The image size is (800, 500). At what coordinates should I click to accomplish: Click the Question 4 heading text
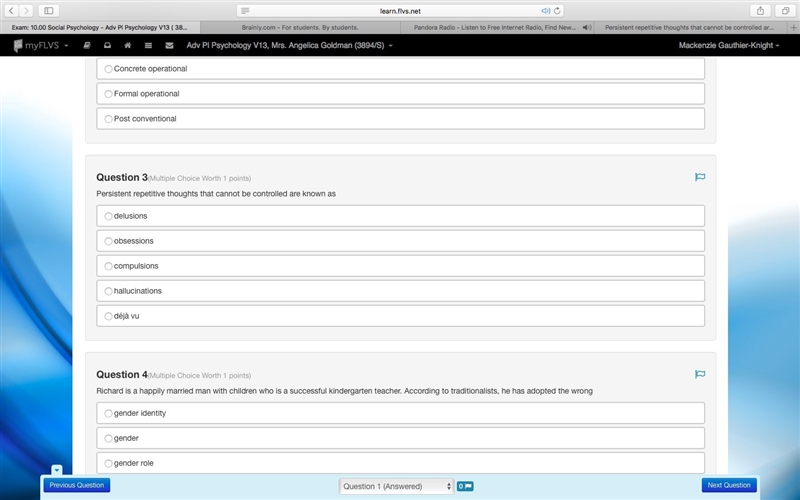[122, 374]
